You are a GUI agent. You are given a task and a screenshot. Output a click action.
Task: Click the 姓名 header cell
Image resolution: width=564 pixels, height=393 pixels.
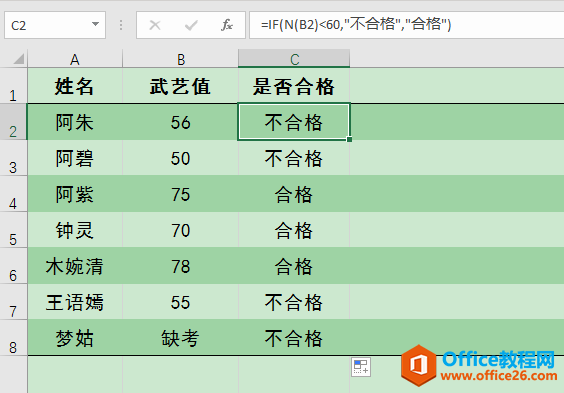(75, 86)
